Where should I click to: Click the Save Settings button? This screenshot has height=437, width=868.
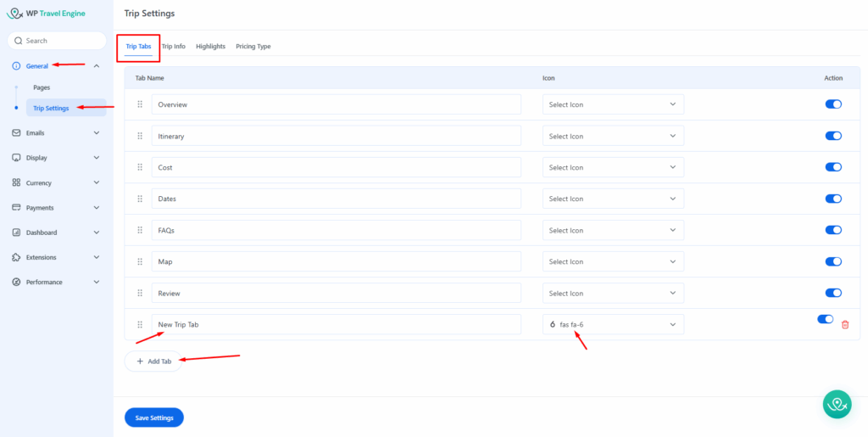(x=153, y=417)
